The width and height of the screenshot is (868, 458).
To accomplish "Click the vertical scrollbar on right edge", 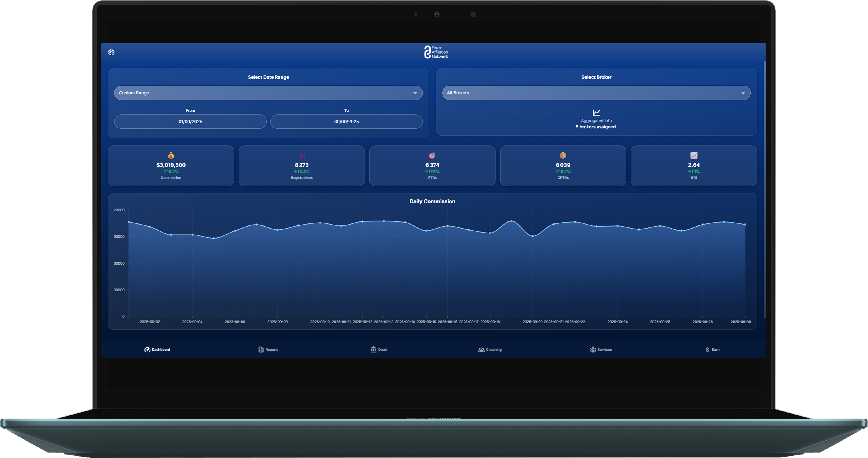I will click(765, 189).
